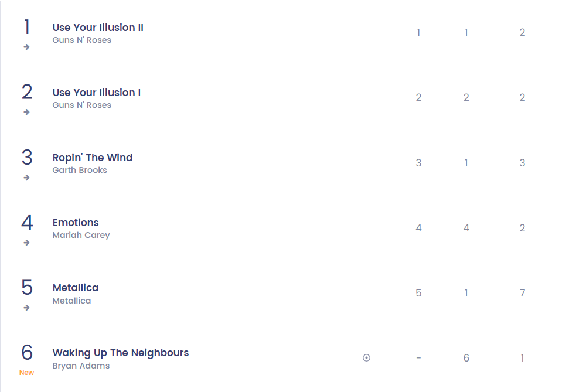Click the steady arrow icon under rank 4
Screen dimensions: 569x392
[26, 243]
